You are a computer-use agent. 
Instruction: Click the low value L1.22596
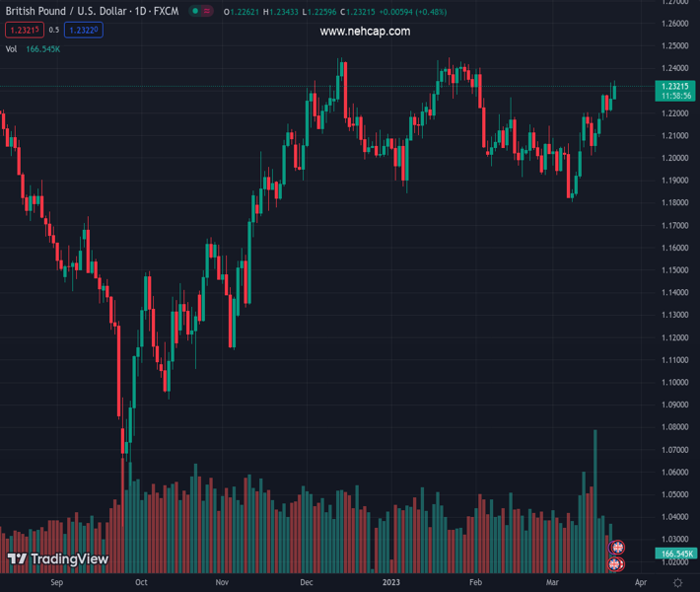pyautogui.click(x=319, y=12)
